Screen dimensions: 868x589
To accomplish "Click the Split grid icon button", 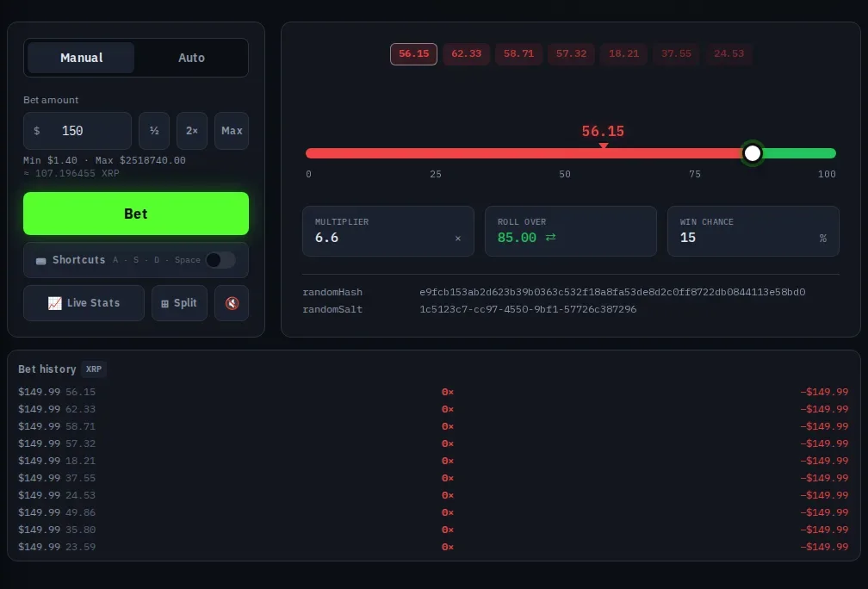I will click(179, 303).
